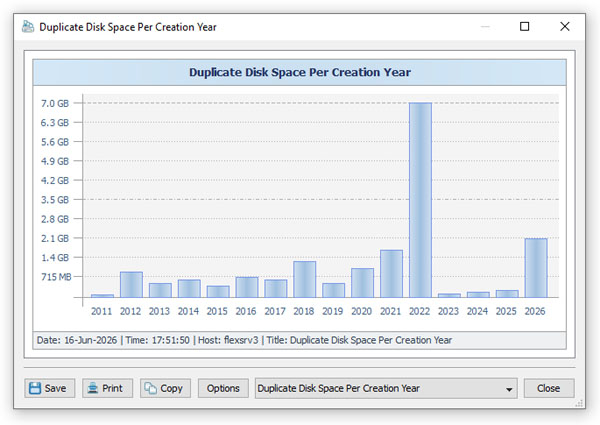Image resolution: width=600 pixels, height=425 pixels.
Task: Click the 'Host: flexsrv3' footer text
Action: 228,340
